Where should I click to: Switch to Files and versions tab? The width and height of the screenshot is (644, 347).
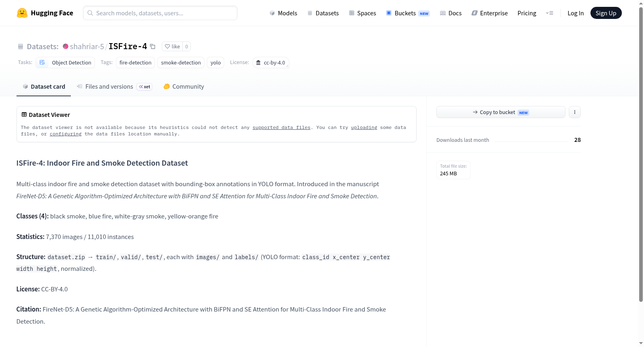pyautogui.click(x=114, y=87)
